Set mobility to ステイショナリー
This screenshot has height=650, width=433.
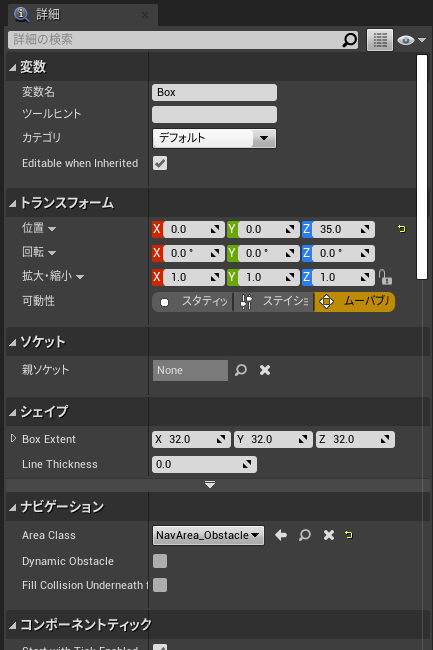273,302
